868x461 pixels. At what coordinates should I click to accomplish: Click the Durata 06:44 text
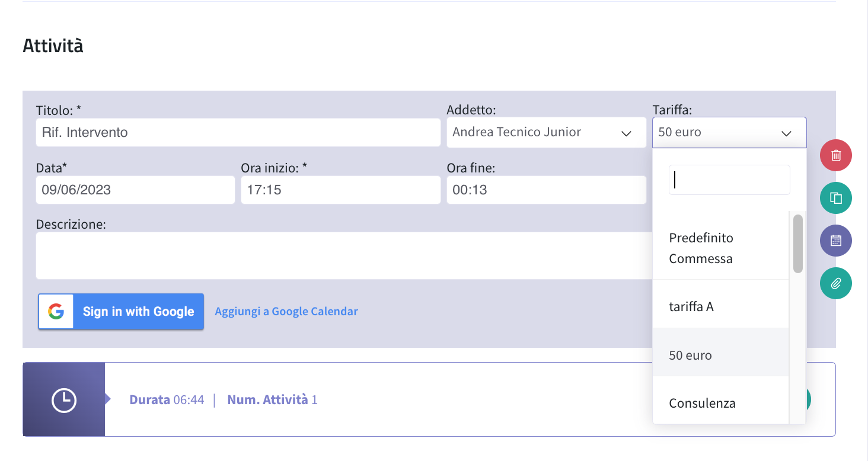point(167,400)
